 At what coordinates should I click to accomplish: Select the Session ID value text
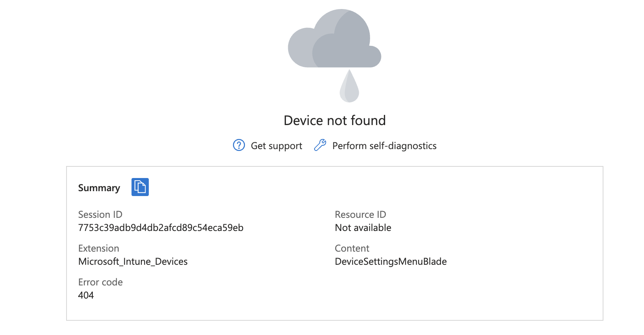pos(161,228)
